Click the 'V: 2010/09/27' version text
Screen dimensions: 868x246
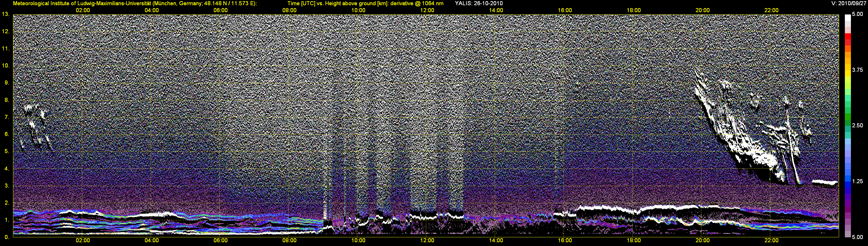(x=848, y=3)
